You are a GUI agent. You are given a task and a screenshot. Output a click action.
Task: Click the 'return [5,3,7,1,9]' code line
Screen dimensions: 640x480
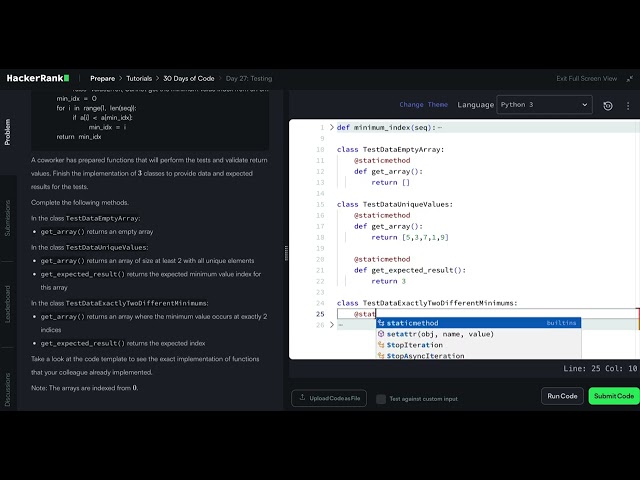click(x=410, y=237)
